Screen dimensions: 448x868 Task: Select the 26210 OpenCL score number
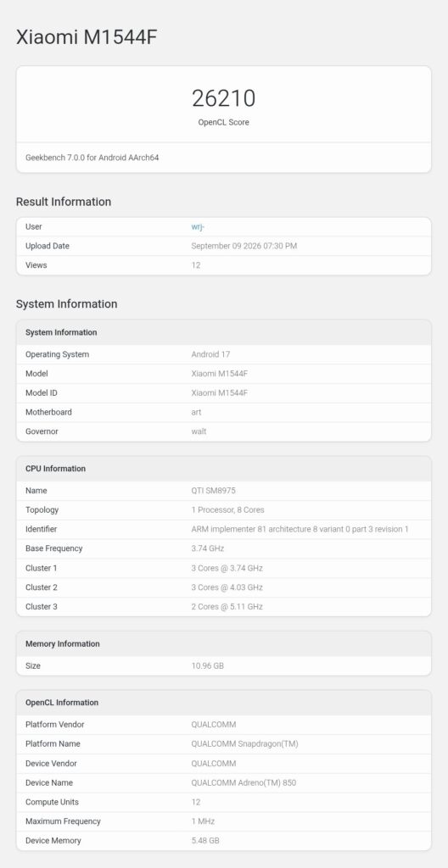tap(223, 98)
